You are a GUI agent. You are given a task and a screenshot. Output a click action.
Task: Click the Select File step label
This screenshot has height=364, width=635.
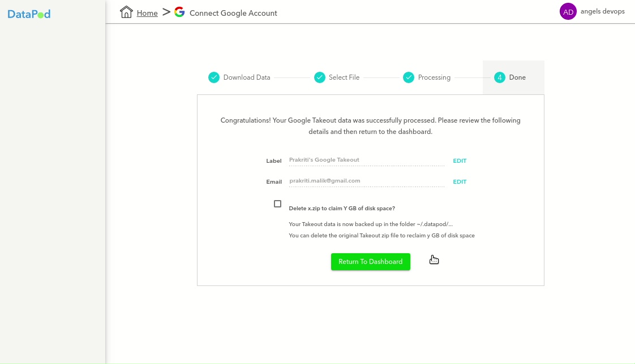[344, 77]
